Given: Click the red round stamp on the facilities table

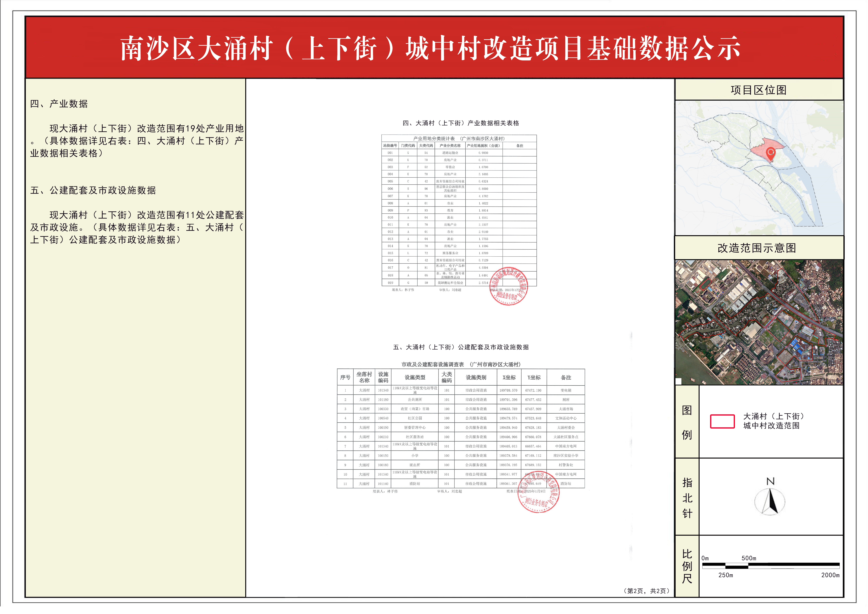Looking at the screenshot, I should click(538, 492).
